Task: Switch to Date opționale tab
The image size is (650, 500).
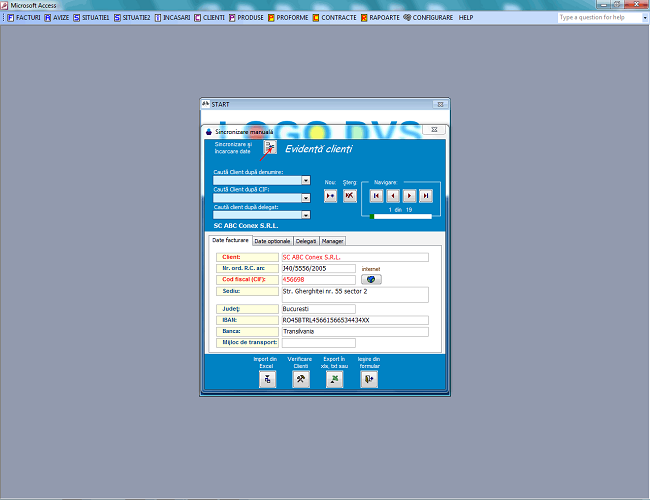Action: pyautogui.click(x=272, y=241)
